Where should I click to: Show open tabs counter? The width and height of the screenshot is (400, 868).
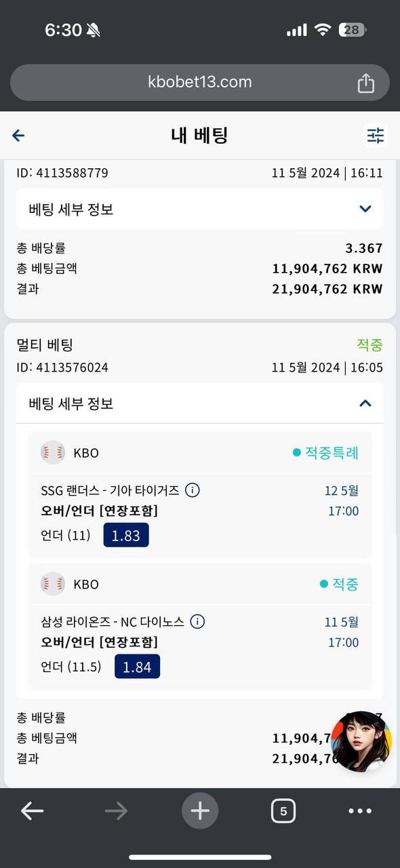coord(283,810)
